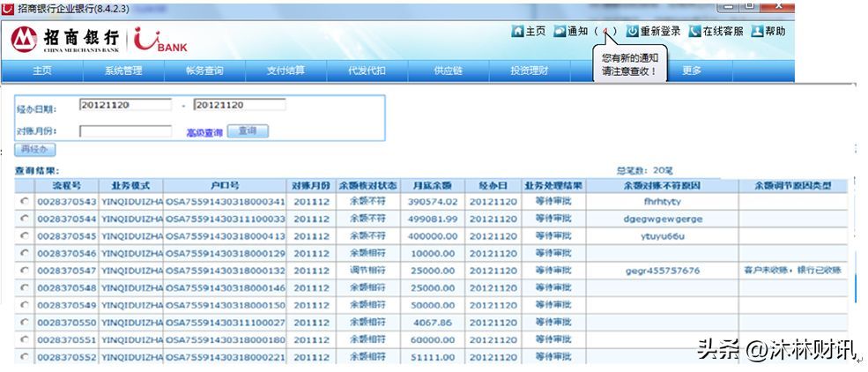The height and width of the screenshot is (372, 868).
Task: Click the 经办日期 end date field
Action: coord(240,105)
